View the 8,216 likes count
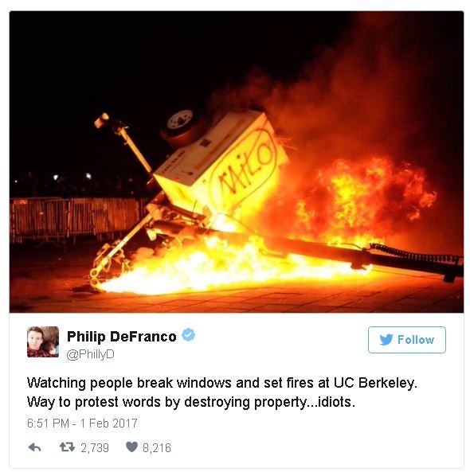This screenshot has height=476, width=470. click(x=157, y=448)
